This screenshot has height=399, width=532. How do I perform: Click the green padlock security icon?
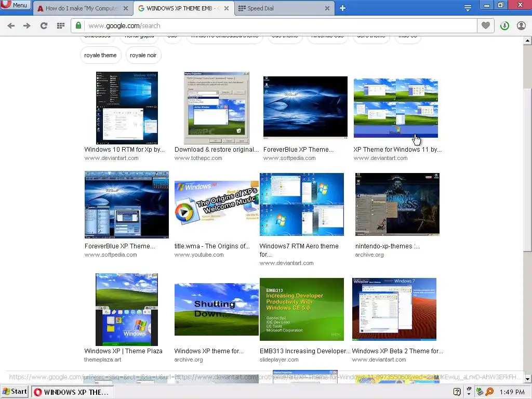tap(78, 26)
